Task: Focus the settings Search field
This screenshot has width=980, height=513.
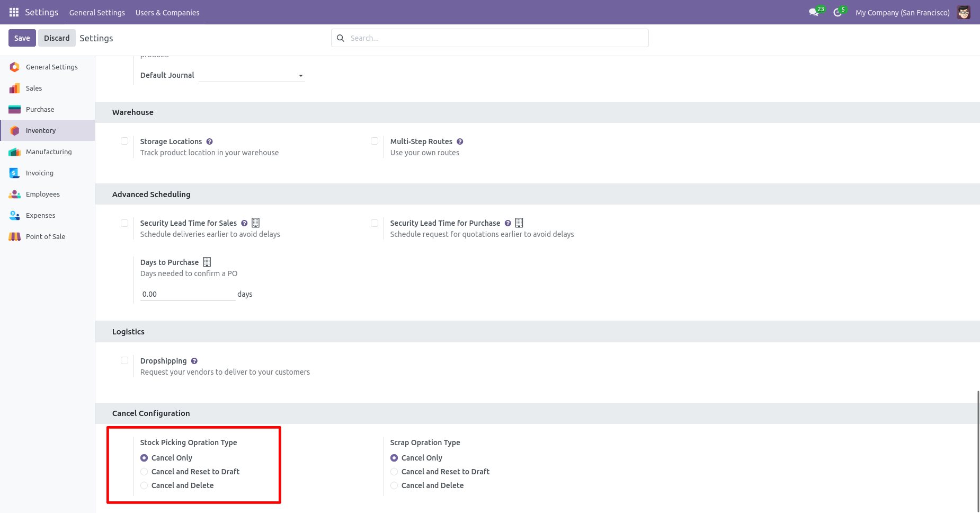Action: click(x=490, y=38)
